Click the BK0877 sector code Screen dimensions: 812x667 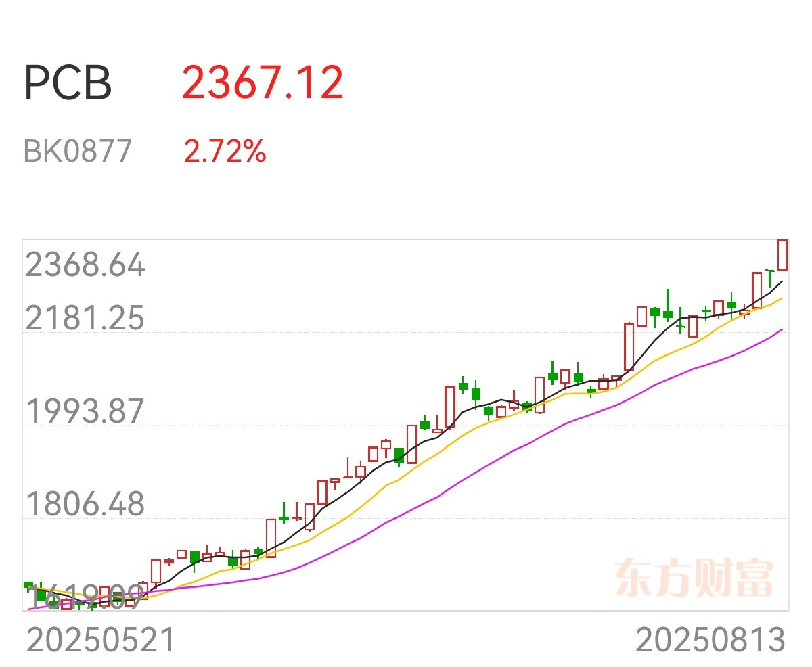click(78, 152)
